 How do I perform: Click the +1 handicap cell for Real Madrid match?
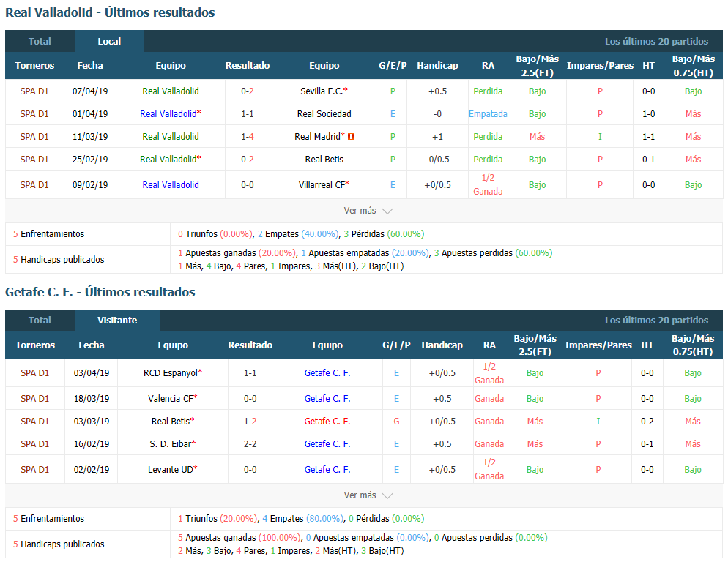(437, 136)
